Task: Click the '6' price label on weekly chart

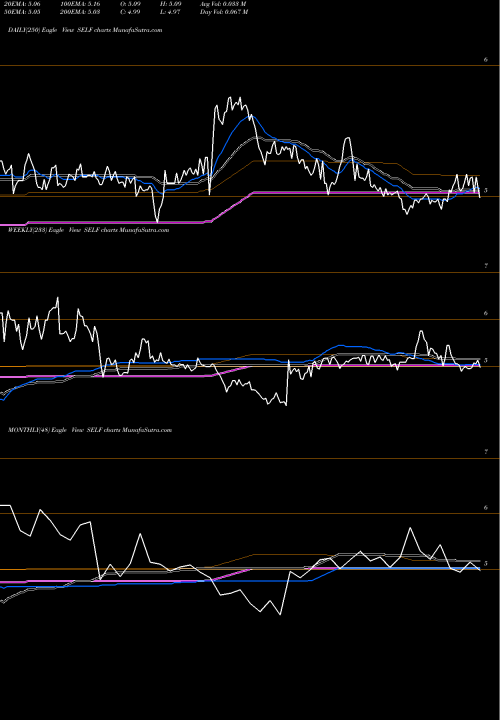Action: pos(486,313)
